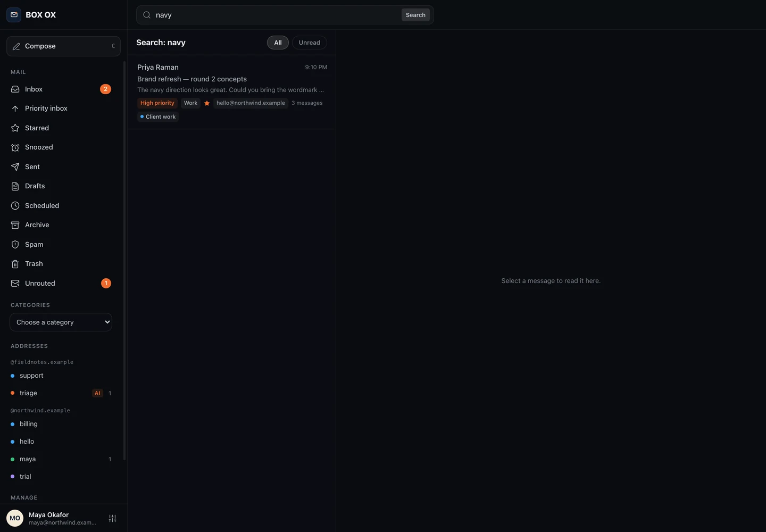Click the sidebar vertical scrollbar

124,261
